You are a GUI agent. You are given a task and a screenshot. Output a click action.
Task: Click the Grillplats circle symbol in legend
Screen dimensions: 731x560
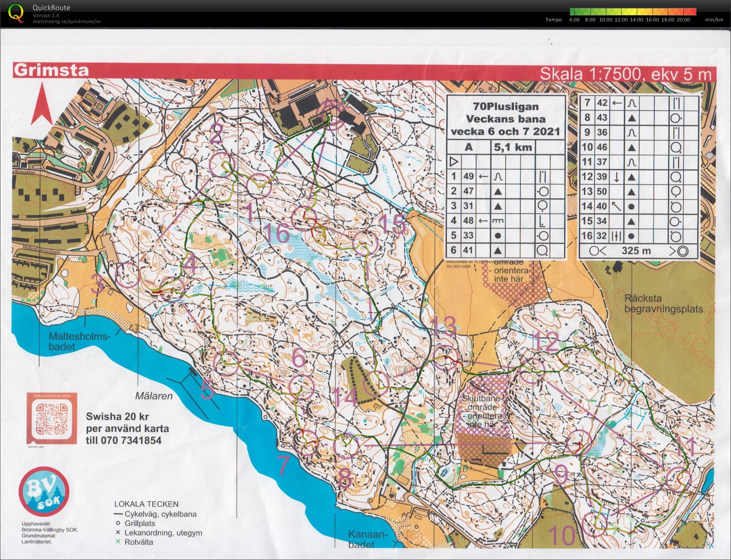pos(118,523)
